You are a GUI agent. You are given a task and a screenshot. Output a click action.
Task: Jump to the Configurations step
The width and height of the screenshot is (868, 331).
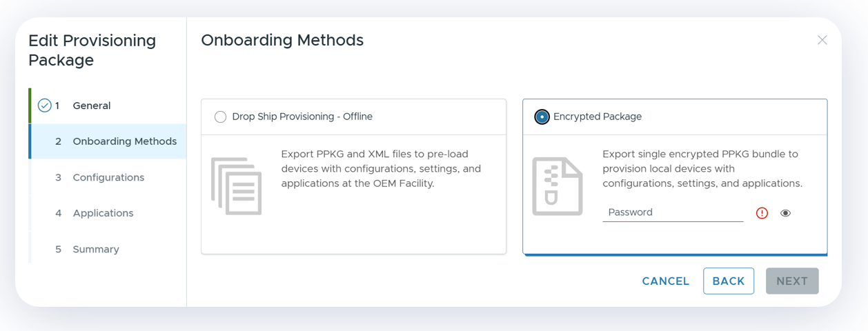pos(108,177)
